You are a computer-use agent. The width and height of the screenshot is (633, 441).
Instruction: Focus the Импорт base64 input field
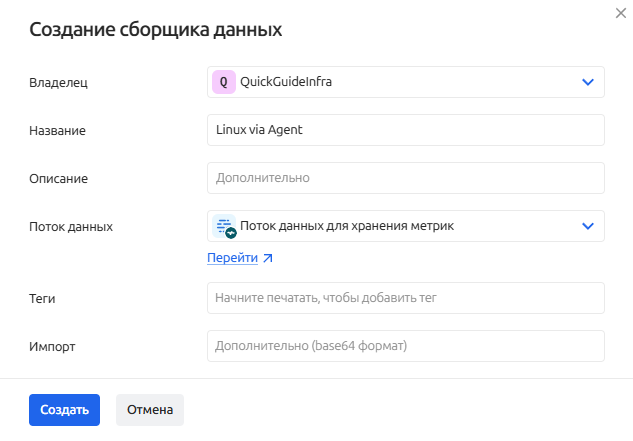[405, 346]
